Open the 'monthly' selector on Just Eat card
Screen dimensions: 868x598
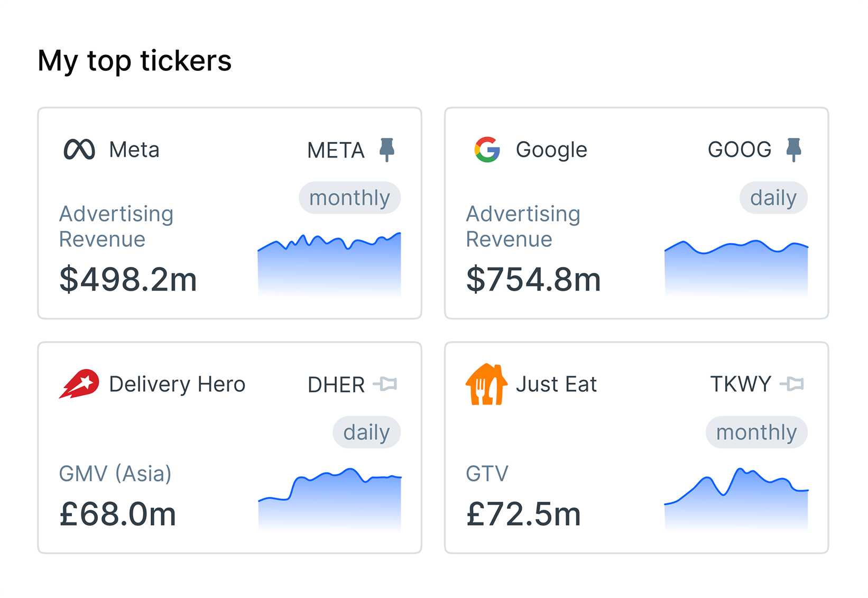coord(756,431)
